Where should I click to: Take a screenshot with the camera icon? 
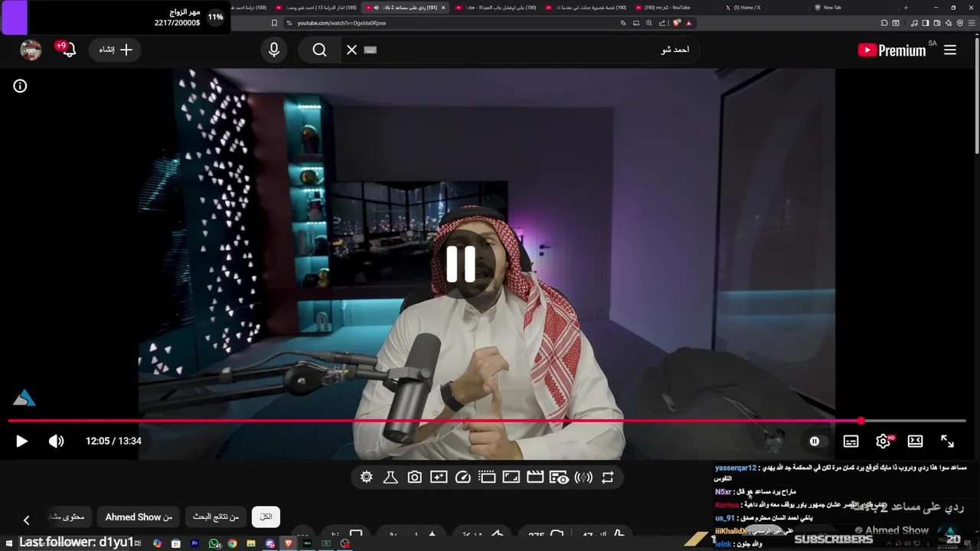click(x=414, y=477)
